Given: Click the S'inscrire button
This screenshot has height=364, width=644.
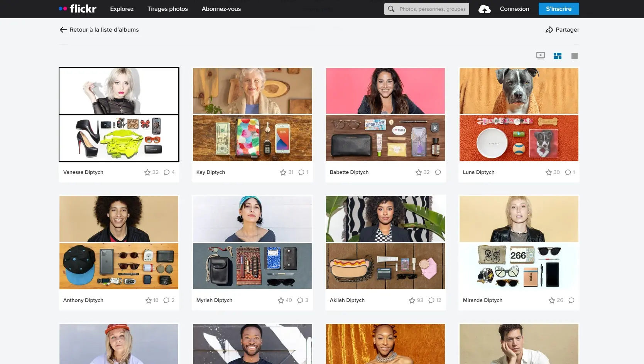Looking at the screenshot, I should (x=559, y=9).
